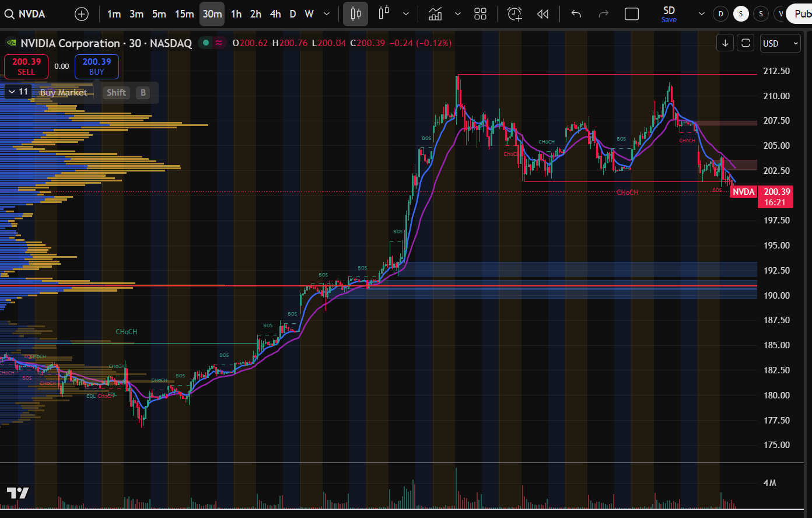The image size is (812, 518).
Task: Expand the indicators dropdown arrow
Action: click(x=458, y=14)
